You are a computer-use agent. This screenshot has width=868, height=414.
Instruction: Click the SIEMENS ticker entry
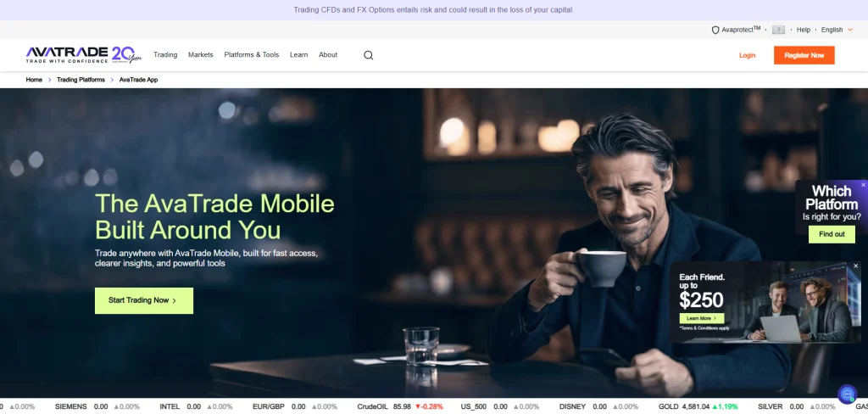(97, 407)
